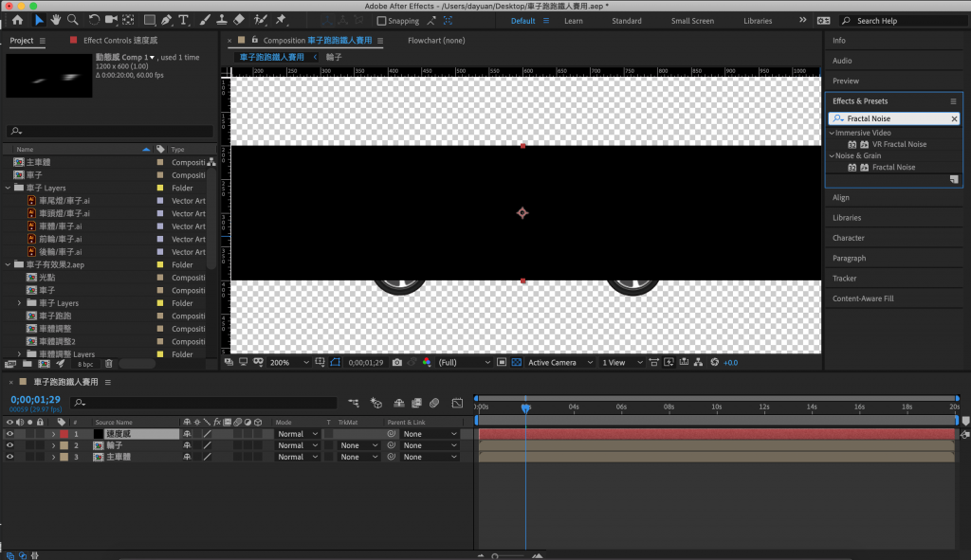Enable the Snapping checkbox
971x560 pixels.
pos(381,21)
